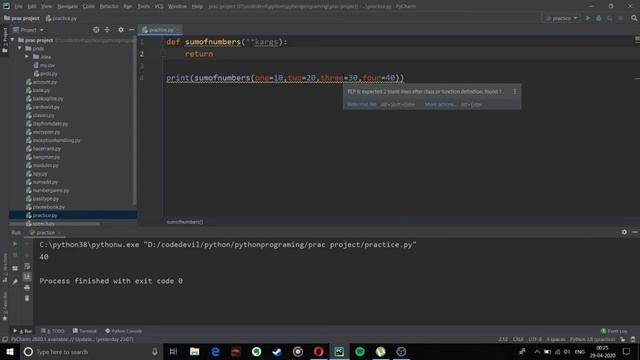Open run configuration dropdown labeled practice
Image resolution: width=640 pixels, height=360 pixels.
coord(562,18)
